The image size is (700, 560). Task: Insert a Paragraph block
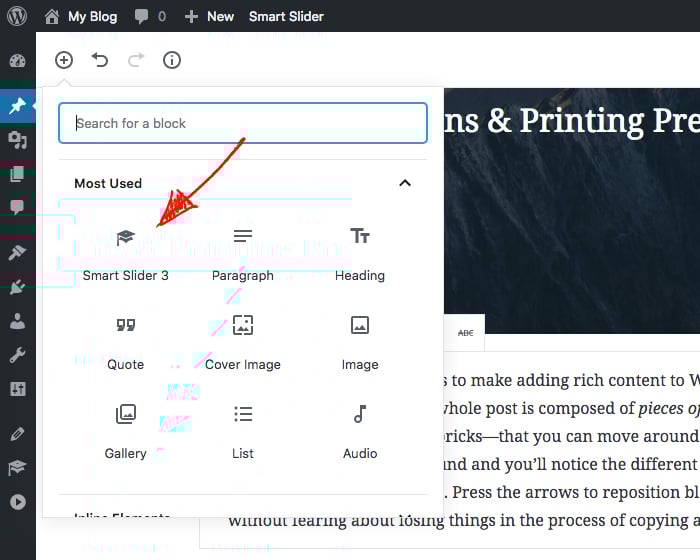tap(243, 255)
